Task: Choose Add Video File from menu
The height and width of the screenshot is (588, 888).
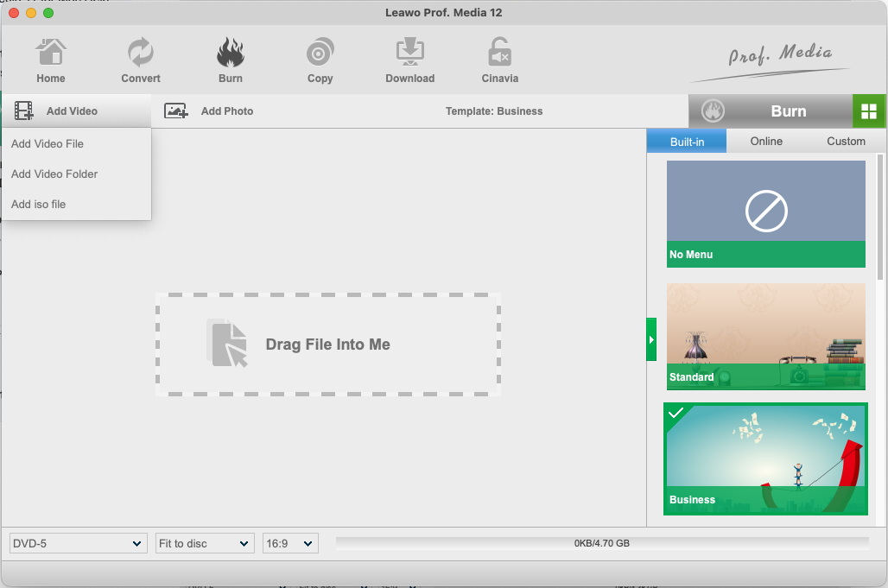Action: [x=48, y=144]
